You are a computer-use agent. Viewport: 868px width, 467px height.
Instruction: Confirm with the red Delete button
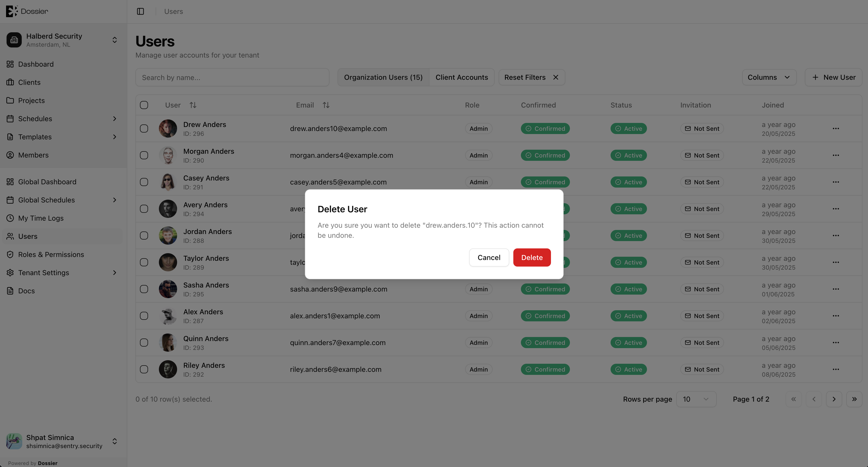click(x=532, y=257)
